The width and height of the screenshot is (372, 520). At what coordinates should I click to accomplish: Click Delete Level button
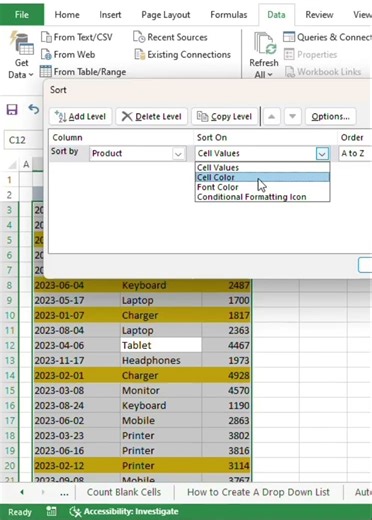click(152, 116)
